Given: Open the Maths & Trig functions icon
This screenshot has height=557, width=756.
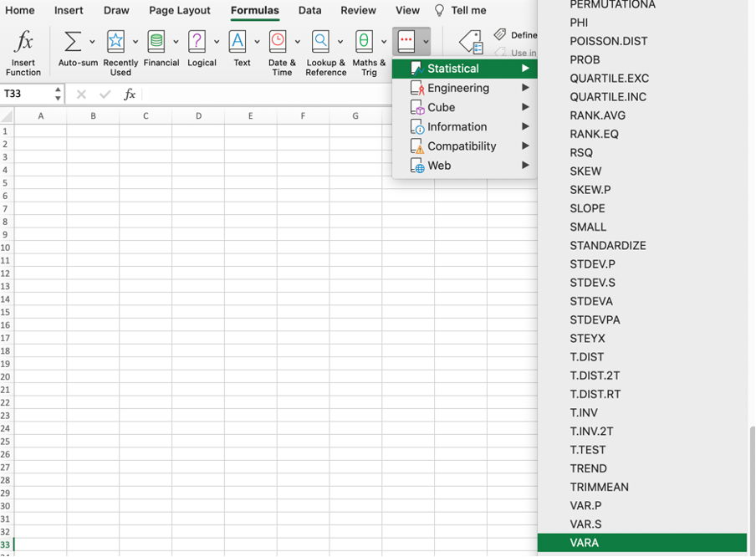Looking at the screenshot, I should [364, 42].
